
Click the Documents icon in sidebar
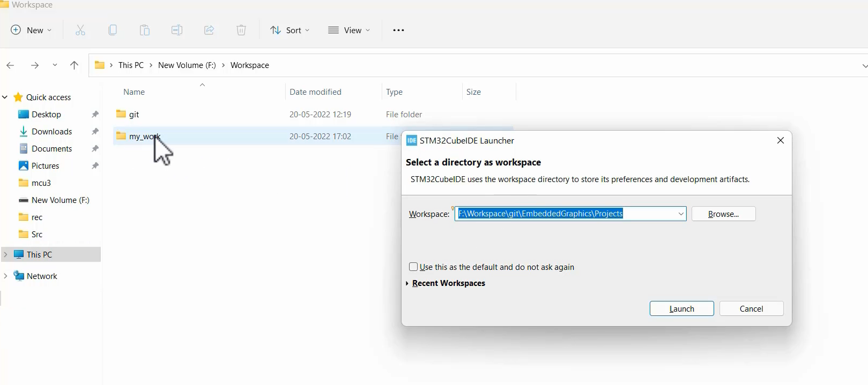[x=23, y=148]
